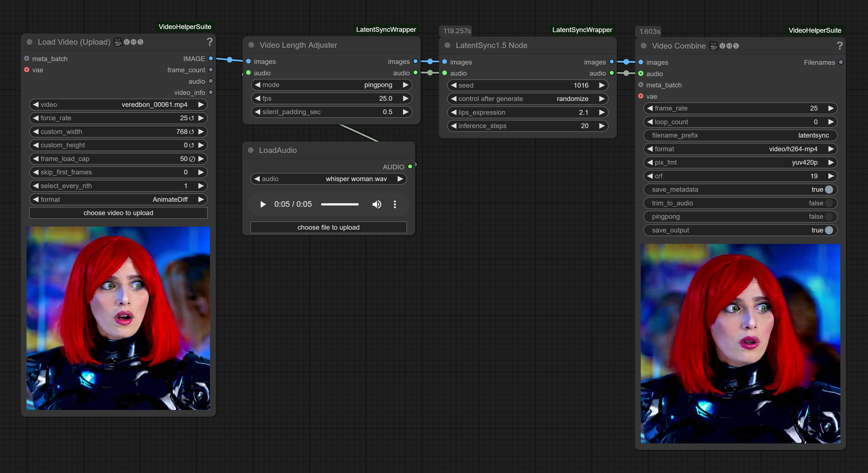868x473 pixels.
Task: Click the film camera icon beside Load Video title
Action: (117, 42)
